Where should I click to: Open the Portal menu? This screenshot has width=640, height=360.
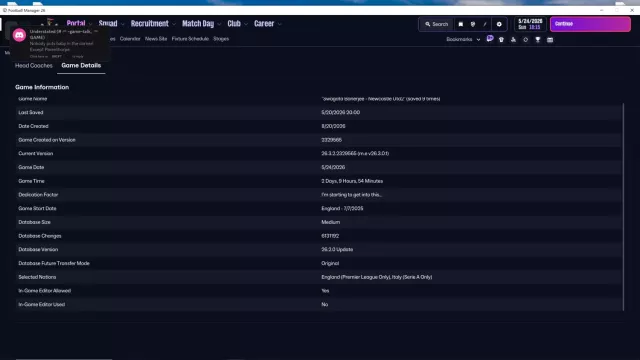tap(76, 23)
